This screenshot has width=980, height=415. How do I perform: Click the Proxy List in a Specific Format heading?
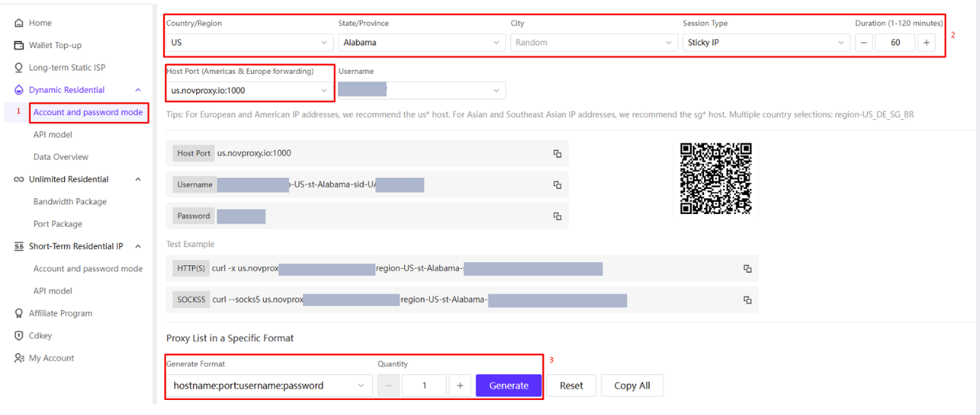tap(230, 338)
